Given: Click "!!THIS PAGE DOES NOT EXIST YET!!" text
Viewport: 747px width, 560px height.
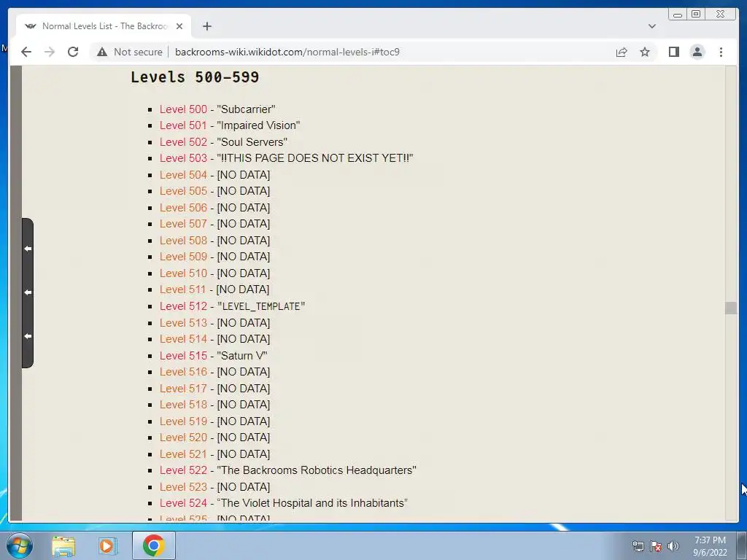Looking at the screenshot, I should point(315,158).
